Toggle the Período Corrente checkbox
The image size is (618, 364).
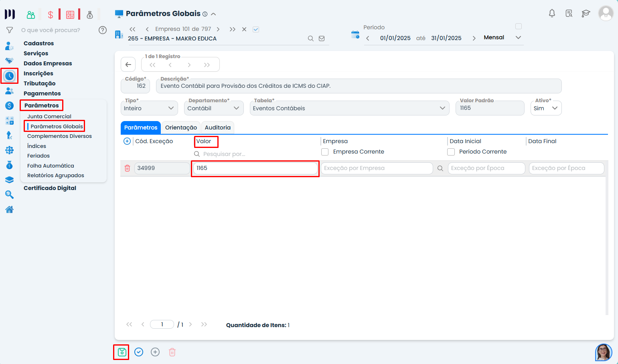[x=451, y=152]
